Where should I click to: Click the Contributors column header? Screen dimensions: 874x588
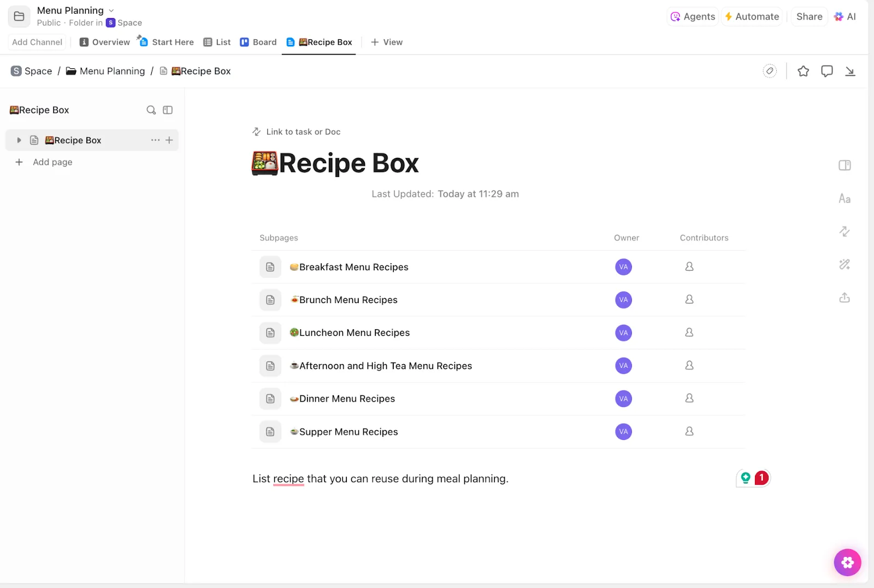click(704, 238)
